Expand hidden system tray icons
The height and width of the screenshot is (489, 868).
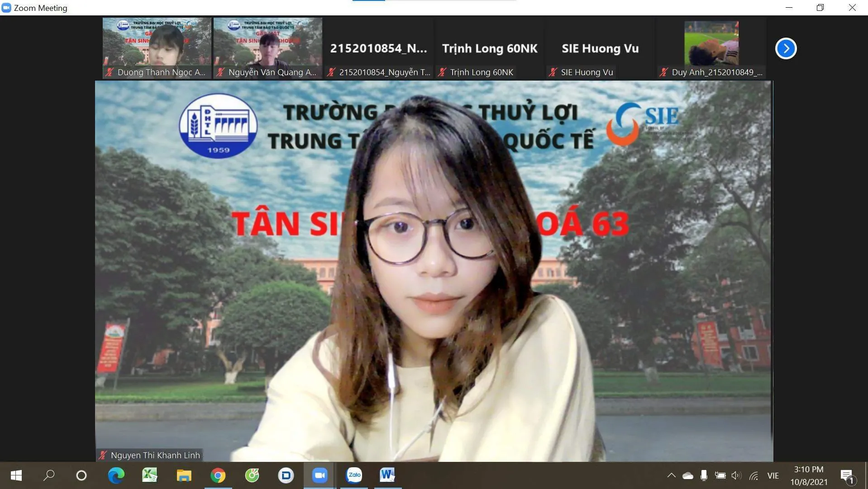tap(671, 475)
